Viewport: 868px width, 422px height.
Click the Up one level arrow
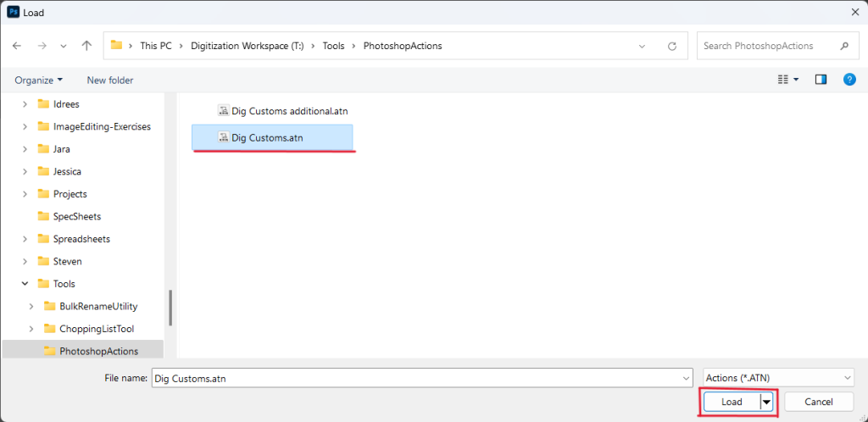pyautogui.click(x=86, y=46)
